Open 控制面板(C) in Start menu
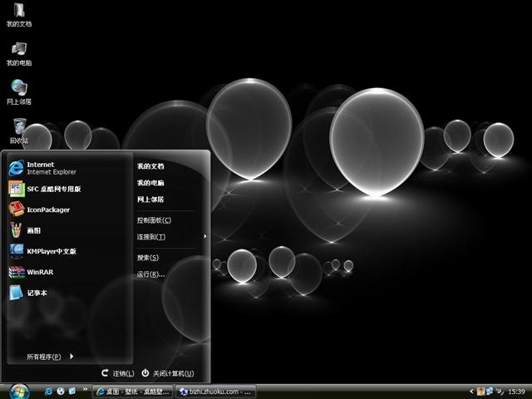The width and height of the screenshot is (532, 399). (154, 220)
